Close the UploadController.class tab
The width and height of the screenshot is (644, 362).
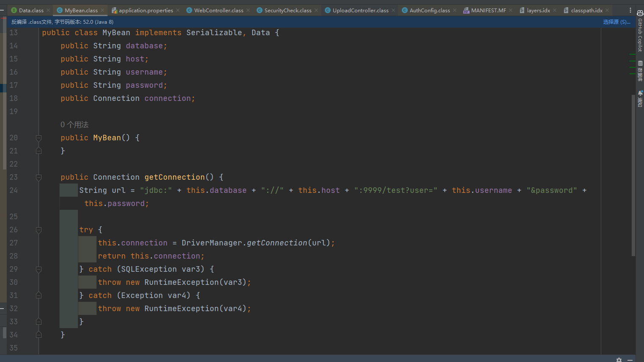pos(393,10)
